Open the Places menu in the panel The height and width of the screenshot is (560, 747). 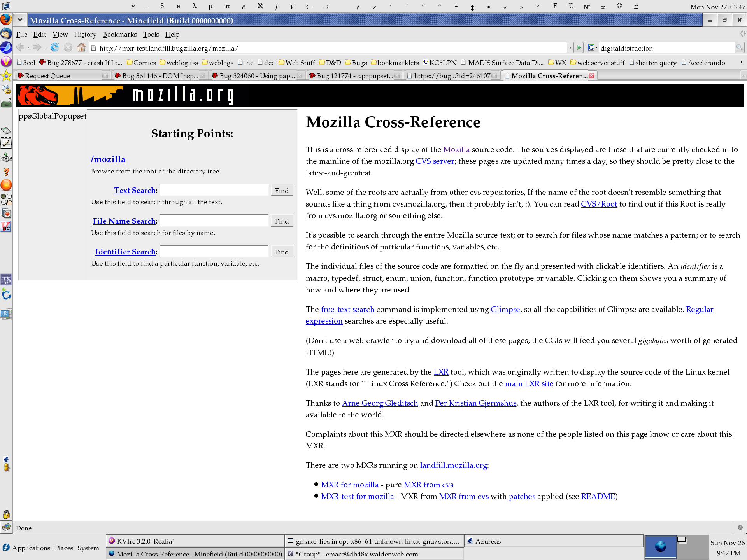64,548
